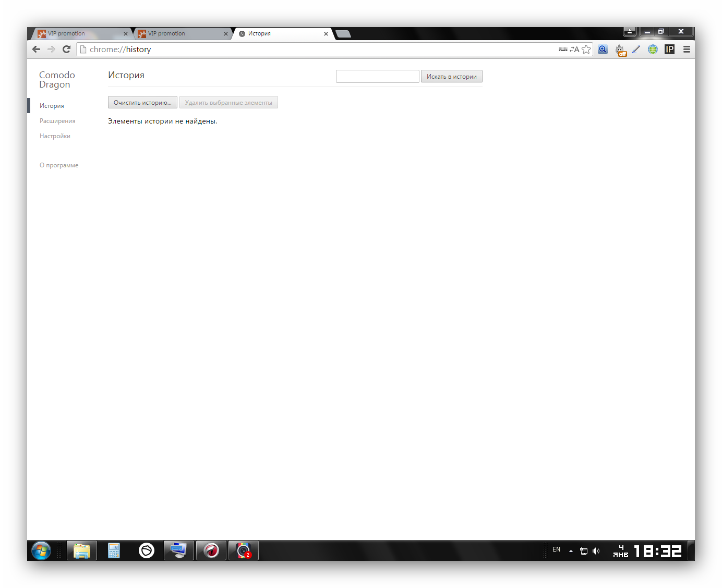Open the blue magnifier zoom extension

click(603, 49)
